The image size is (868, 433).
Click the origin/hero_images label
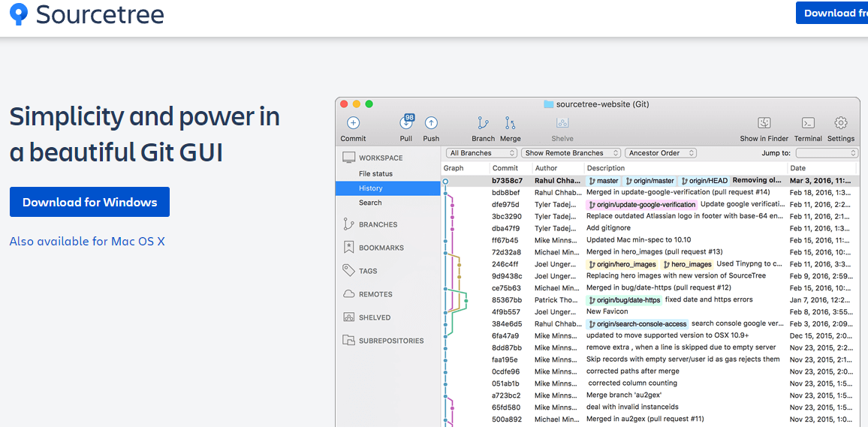[x=622, y=264]
